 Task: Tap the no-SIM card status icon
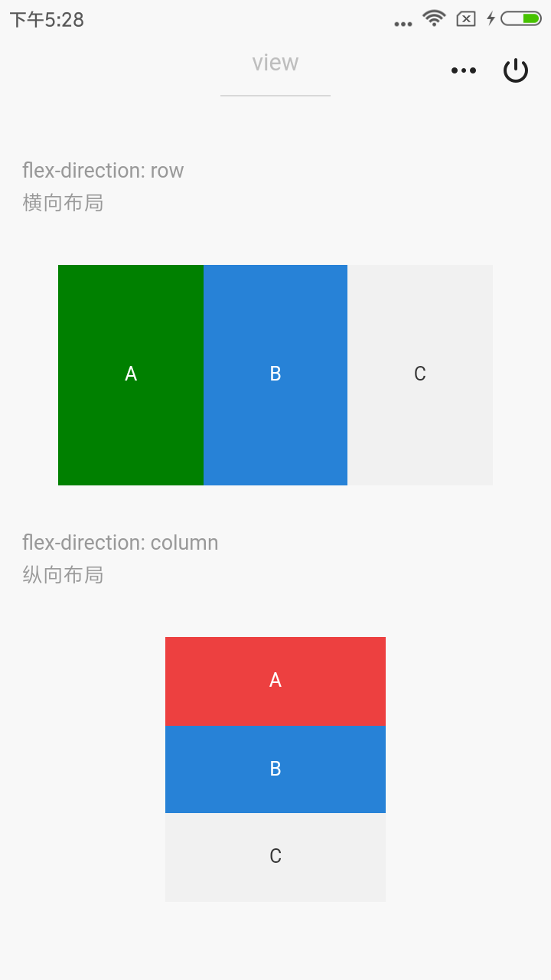tap(466, 19)
